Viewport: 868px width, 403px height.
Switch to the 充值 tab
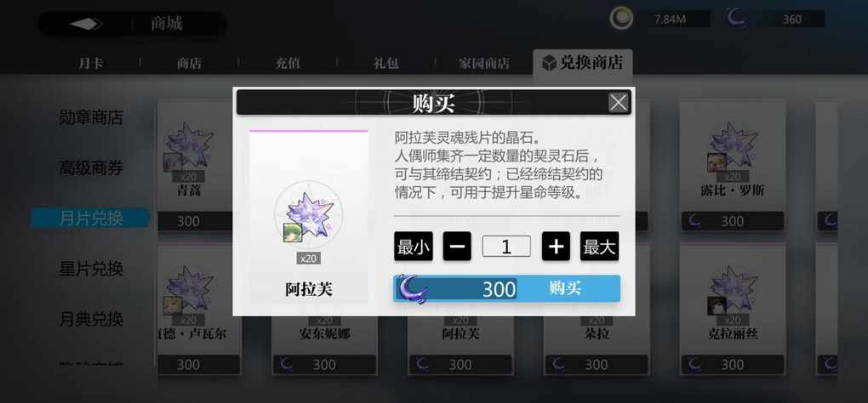(288, 63)
